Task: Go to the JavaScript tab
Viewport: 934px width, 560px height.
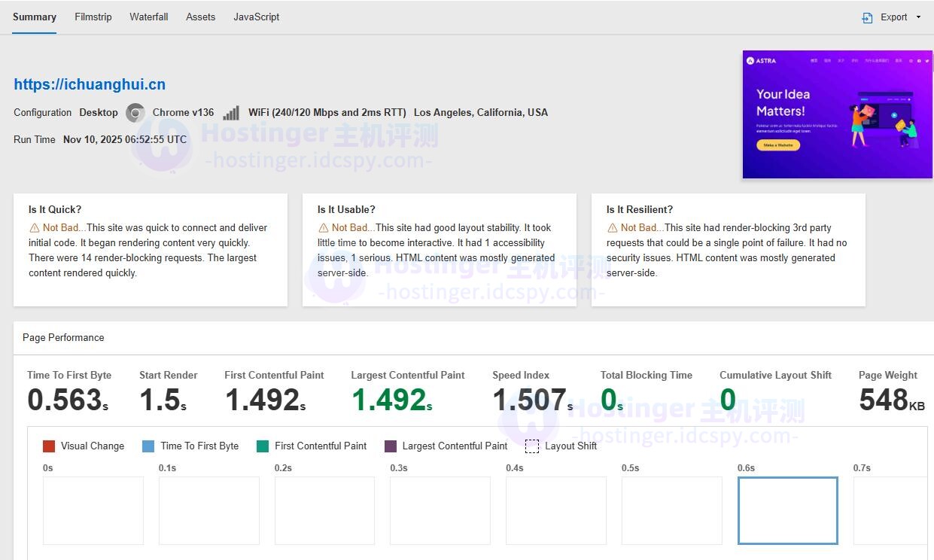Action: [257, 17]
